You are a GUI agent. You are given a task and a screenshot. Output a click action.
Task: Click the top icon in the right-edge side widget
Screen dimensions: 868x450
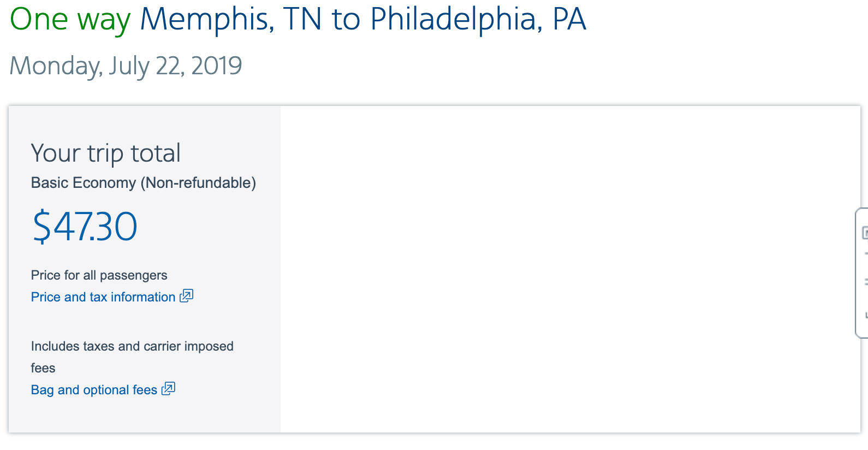[865, 233]
